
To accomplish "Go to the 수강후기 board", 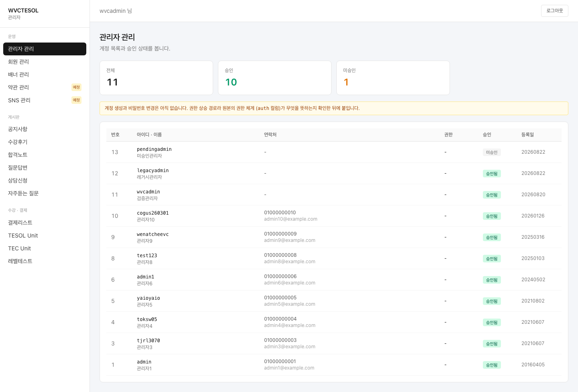I will click(x=45, y=142).
